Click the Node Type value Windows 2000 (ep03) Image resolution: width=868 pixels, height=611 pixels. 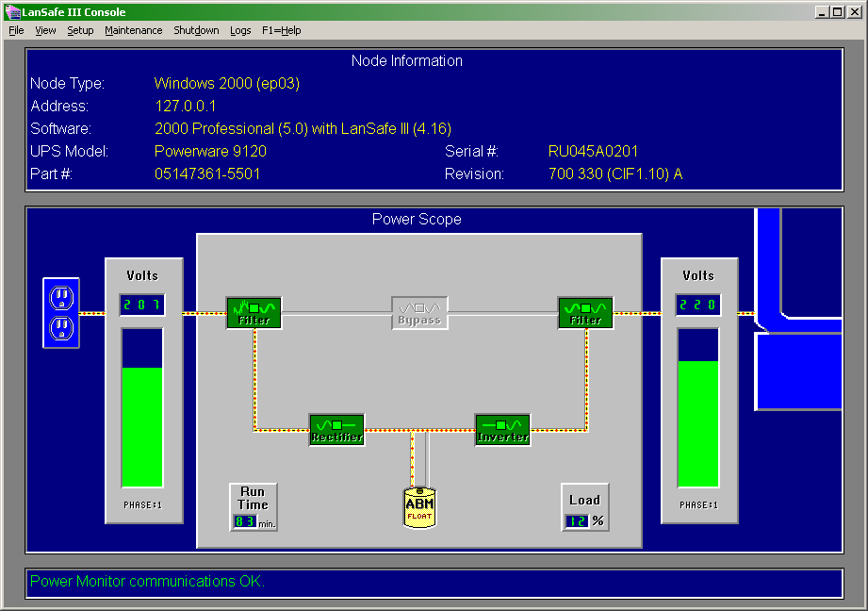[x=227, y=84]
